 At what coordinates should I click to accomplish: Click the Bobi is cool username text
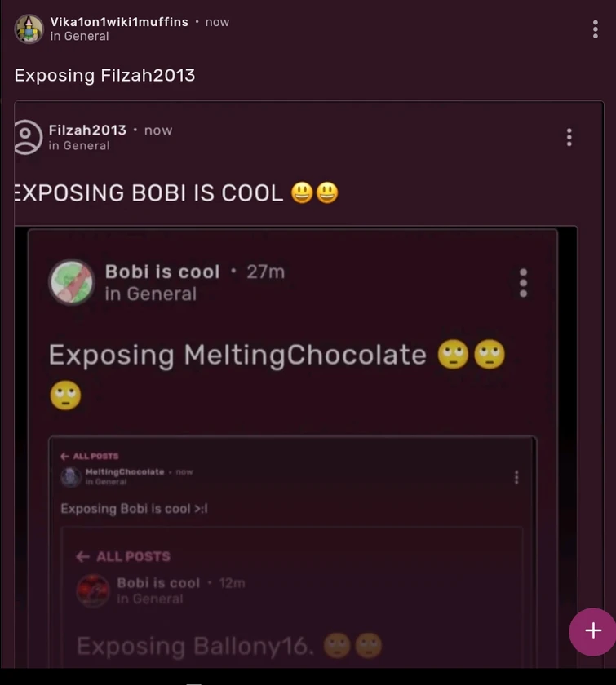[163, 272]
